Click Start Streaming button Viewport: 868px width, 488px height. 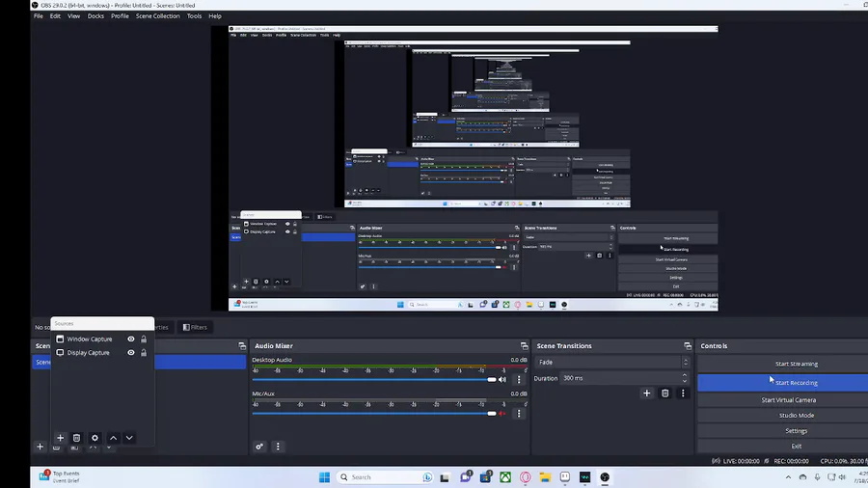(x=783, y=364)
